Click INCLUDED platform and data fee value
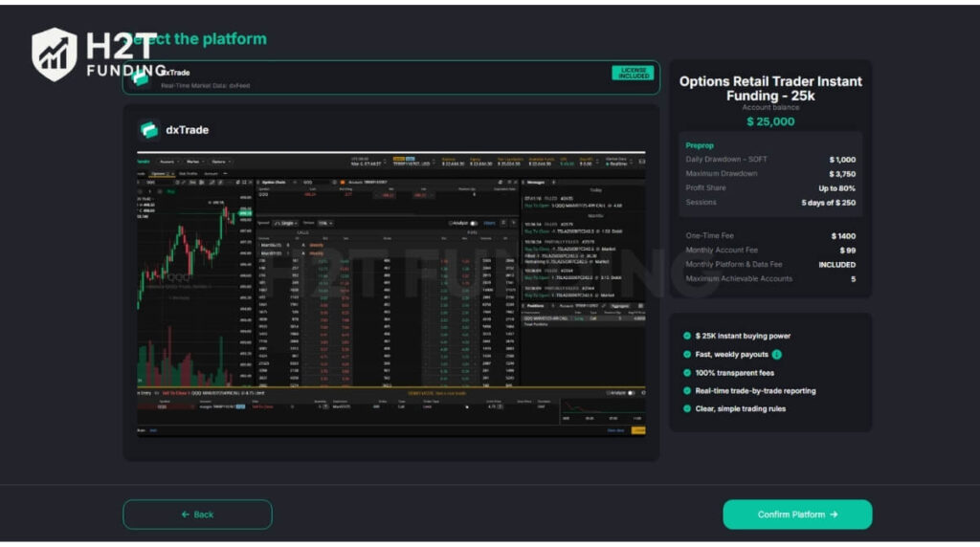 click(836, 265)
